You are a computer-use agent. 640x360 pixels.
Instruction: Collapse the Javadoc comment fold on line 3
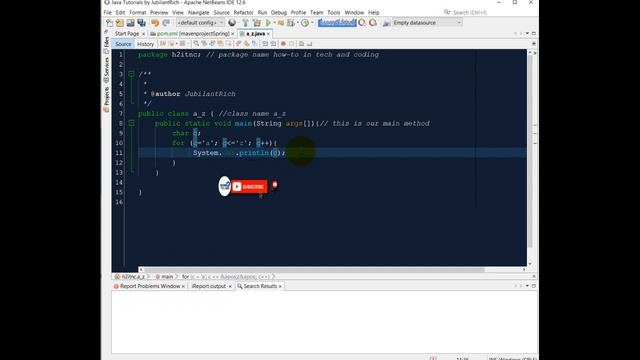(131, 74)
